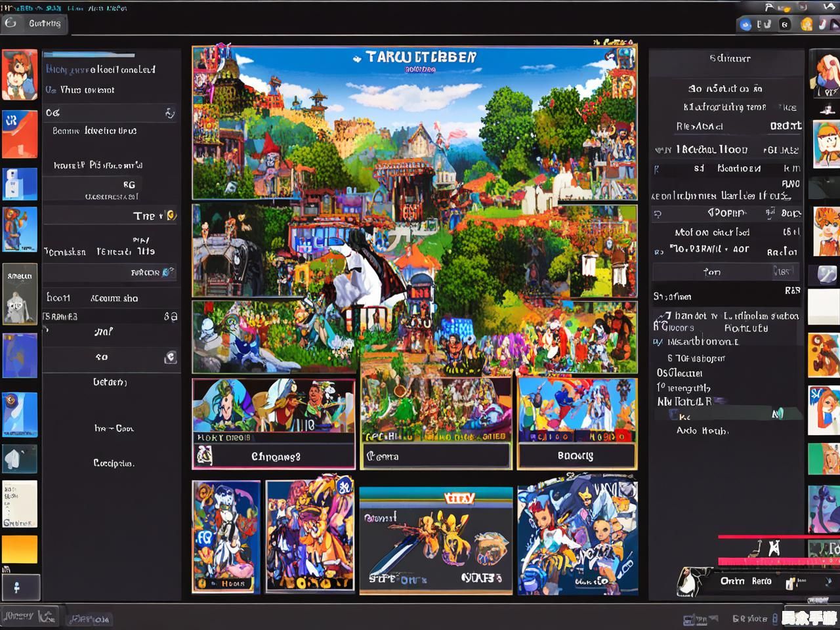Select the grey ghost Smeun sidebar icon
This screenshot has width=840, height=630.
(x=20, y=295)
